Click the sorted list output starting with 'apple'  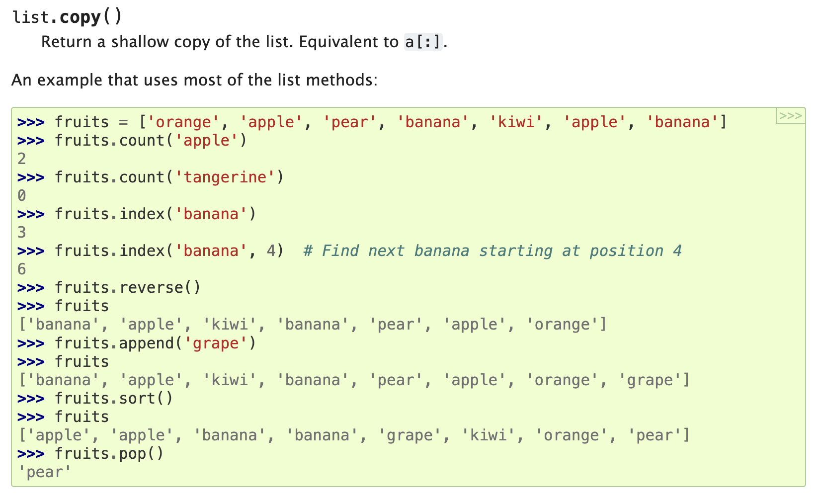(354, 435)
